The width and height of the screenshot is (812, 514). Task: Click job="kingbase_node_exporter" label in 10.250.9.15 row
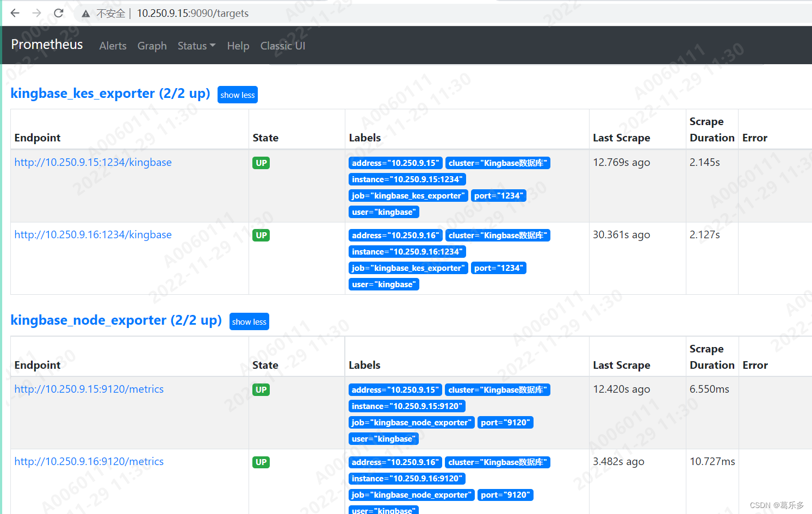pos(412,423)
